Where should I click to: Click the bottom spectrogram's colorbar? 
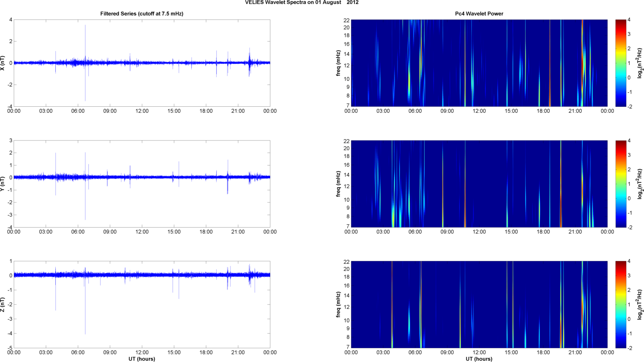coord(621,305)
